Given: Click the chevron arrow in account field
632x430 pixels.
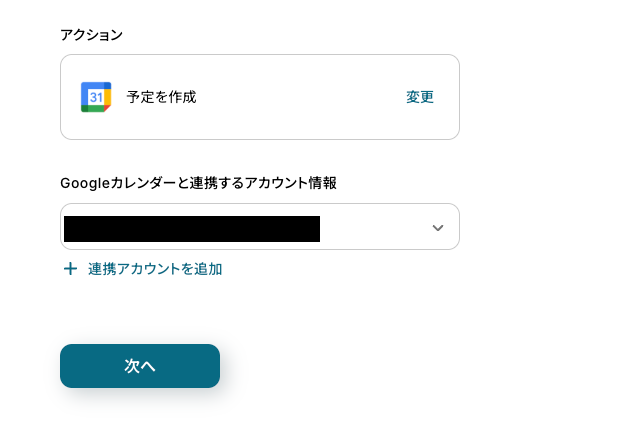Looking at the screenshot, I should [x=437, y=228].
